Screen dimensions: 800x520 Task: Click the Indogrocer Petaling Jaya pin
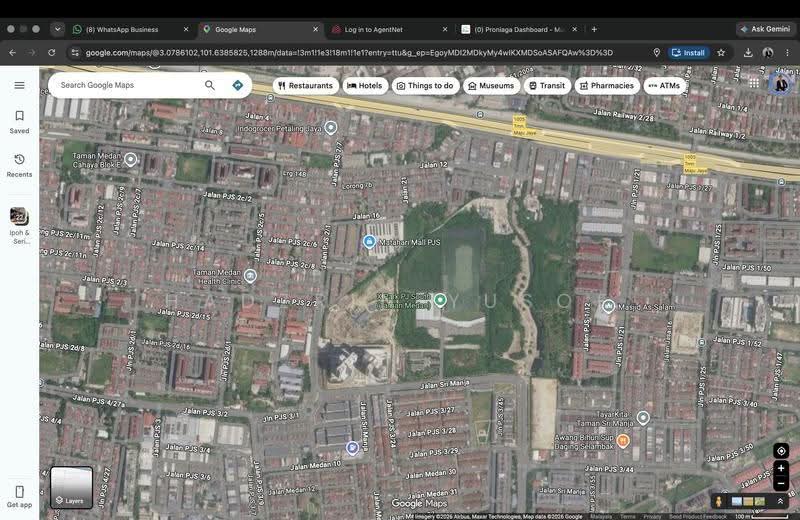331,128
